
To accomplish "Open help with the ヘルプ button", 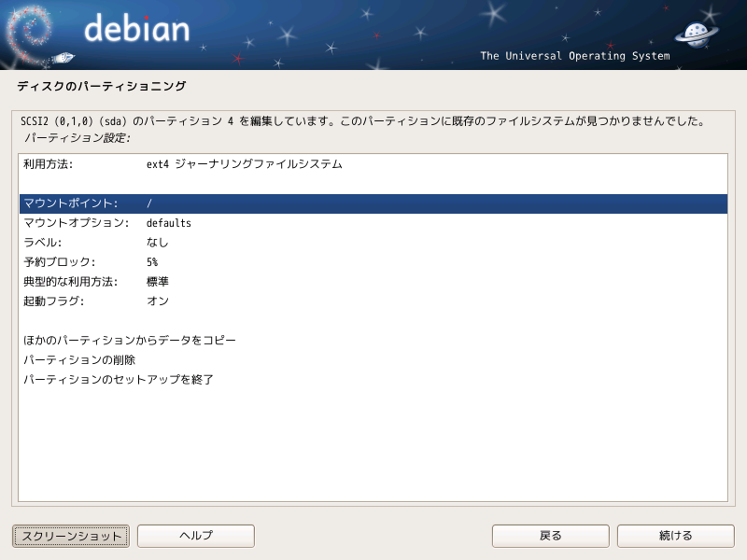I will click(196, 536).
